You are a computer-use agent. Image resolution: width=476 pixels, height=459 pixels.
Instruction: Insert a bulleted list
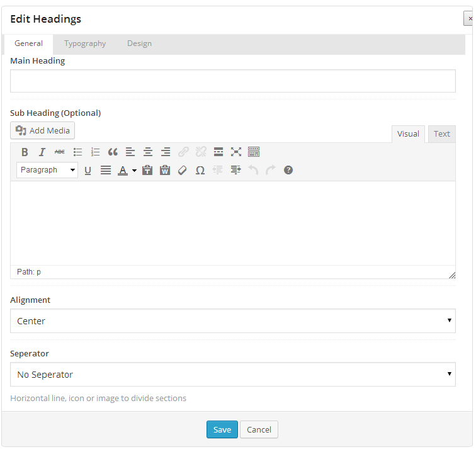pyautogui.click(x=77, y=152)
